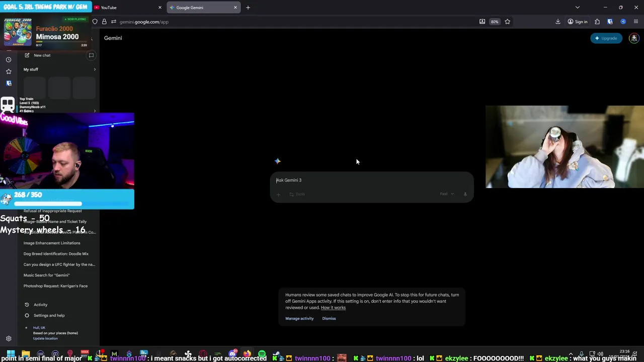Viewport: 644px width, 362px height.
Task: Open chat 'Refusal of Inappropriate Request'
Action: [x=53, y=211]
